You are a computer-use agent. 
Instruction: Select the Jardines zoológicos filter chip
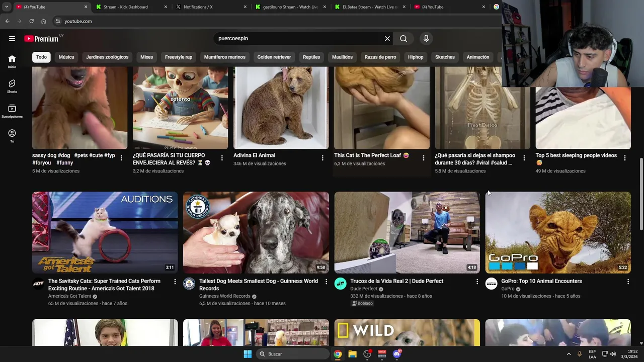pos(107,57)
